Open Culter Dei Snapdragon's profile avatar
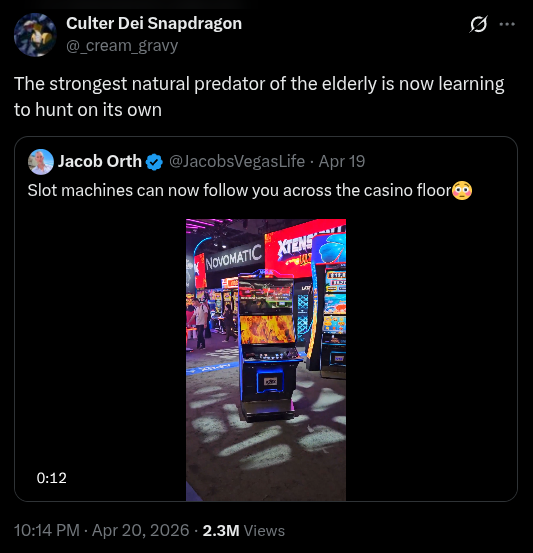533x553 pixels. click(x=35, y=35)
